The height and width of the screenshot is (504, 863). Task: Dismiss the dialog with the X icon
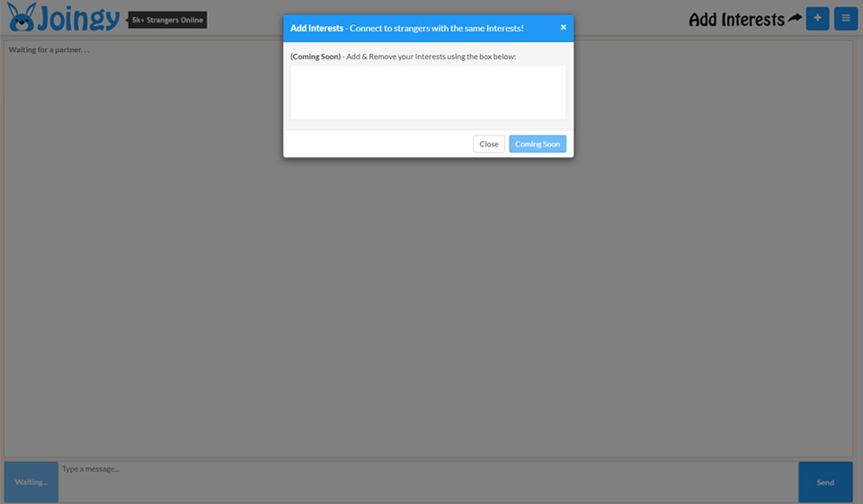click(564, 27)
